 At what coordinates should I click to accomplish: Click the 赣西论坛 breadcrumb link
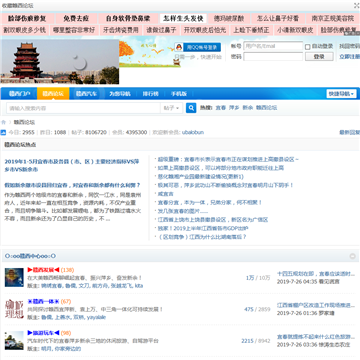24,122
